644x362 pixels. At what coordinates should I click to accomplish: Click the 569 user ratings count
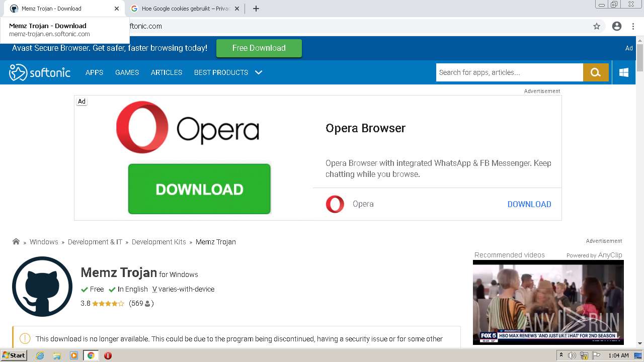click(141, 304)
